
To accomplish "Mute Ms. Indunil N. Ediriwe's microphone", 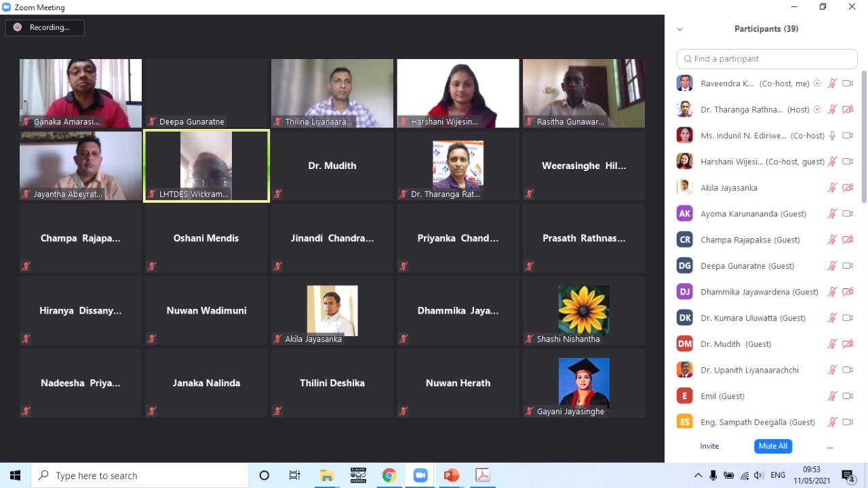I will click(x=832, y=136).
